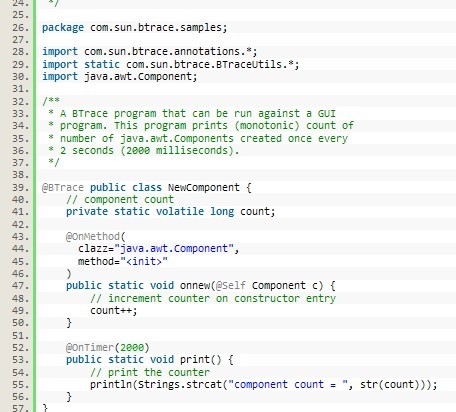Viewport: 456px width, 412px height.
Task: Click java.awt.Component import statement
Action: [x=120, y=76]
